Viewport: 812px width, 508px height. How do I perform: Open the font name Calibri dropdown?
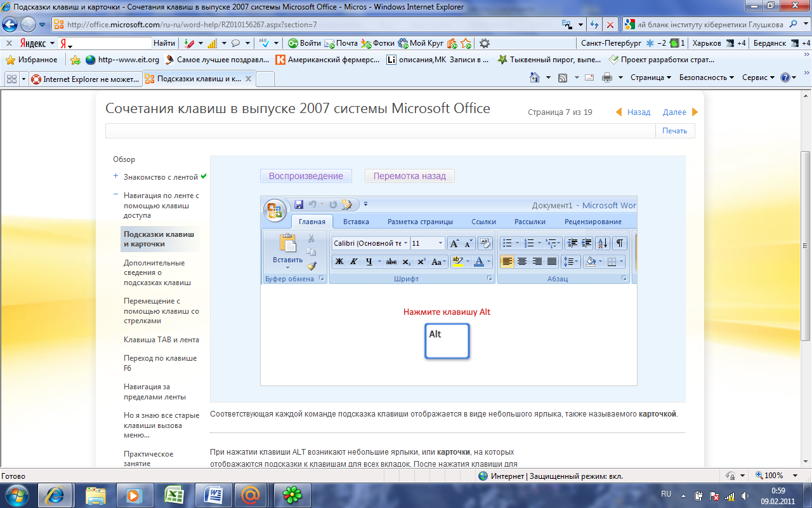pos(405,243)
